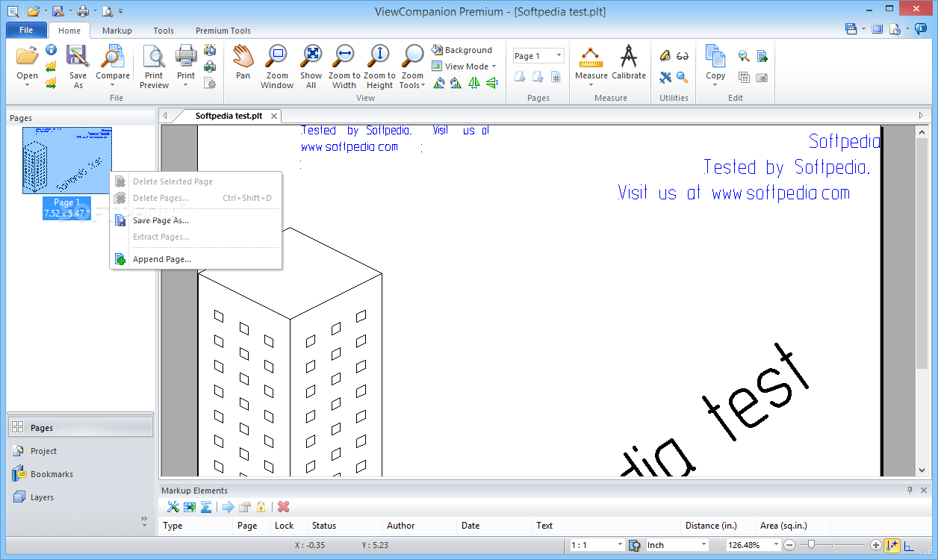Open the Project pane
938x560 pixels.
[x=81, y=451]
